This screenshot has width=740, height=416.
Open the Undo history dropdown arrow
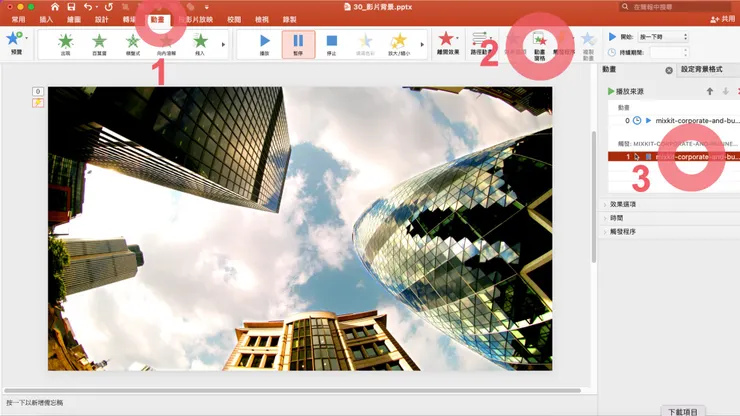(x=96, y=7)
